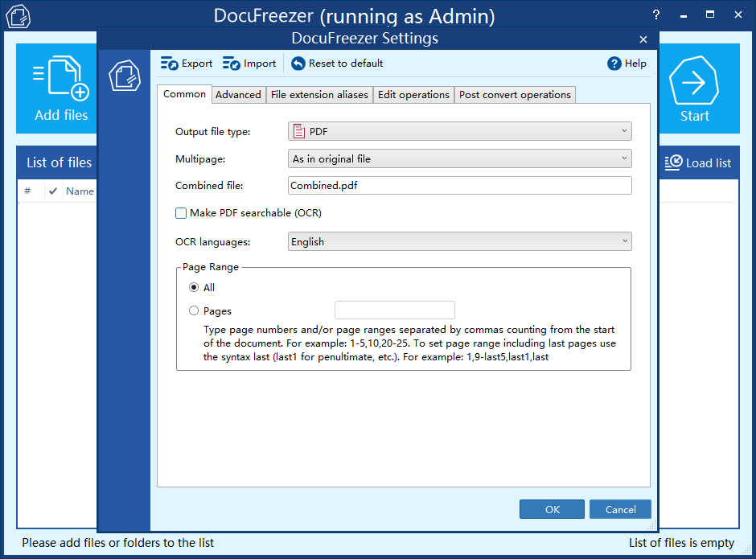Screen dimensions: 756x559
Task: Click the main window question mark help icon
Action: (x=655, y=15)
